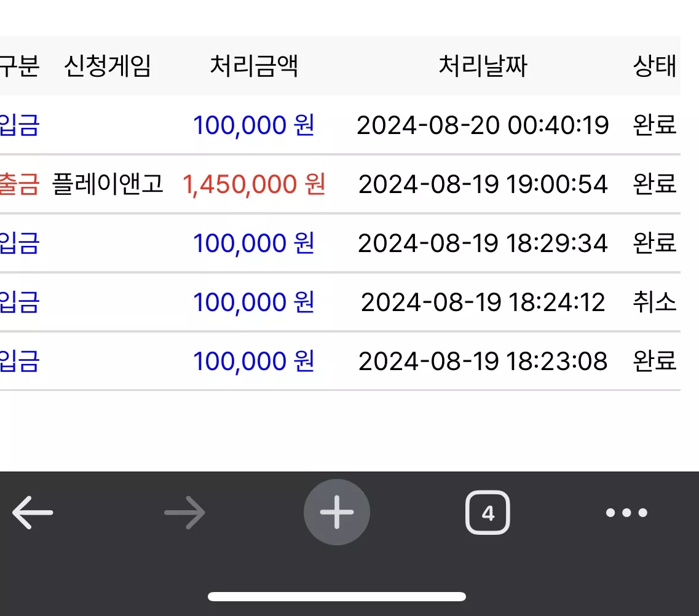Click the 입금 label of the 18:29:34 row
The image size is (699, 616).
point(20,243)
